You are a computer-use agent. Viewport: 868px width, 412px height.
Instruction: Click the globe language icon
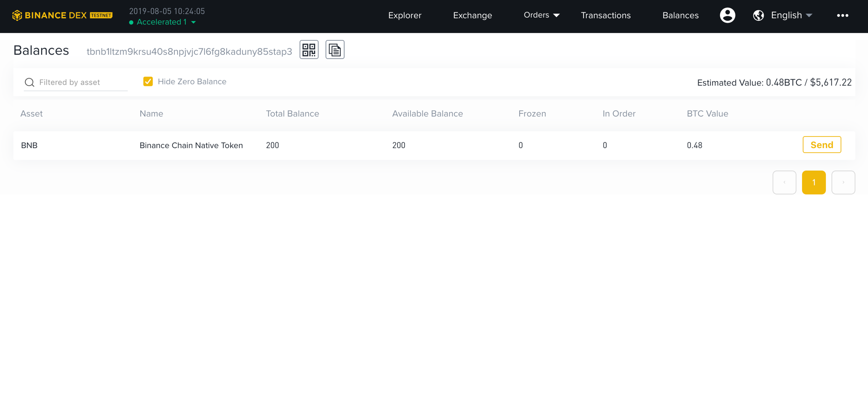point(758,15)
